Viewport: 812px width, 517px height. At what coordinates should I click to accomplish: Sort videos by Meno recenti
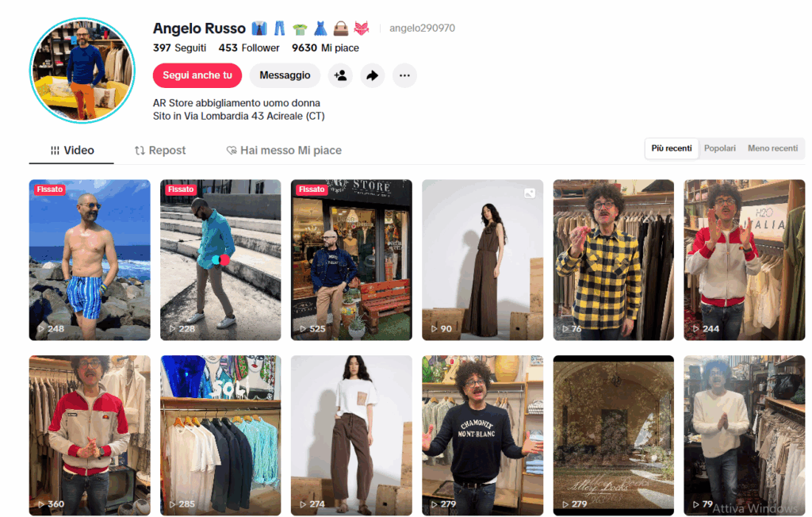tap(772, 148)
